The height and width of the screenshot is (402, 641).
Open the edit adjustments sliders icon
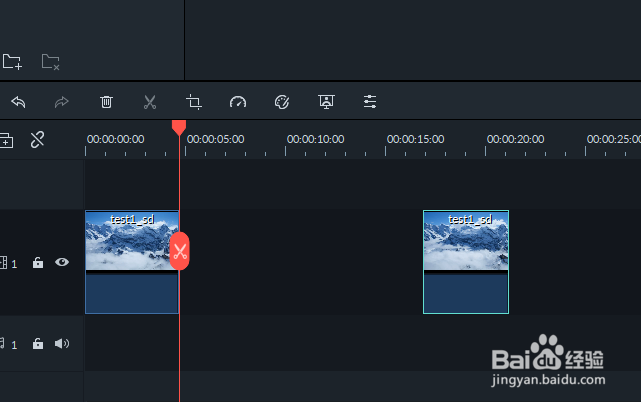370,102
